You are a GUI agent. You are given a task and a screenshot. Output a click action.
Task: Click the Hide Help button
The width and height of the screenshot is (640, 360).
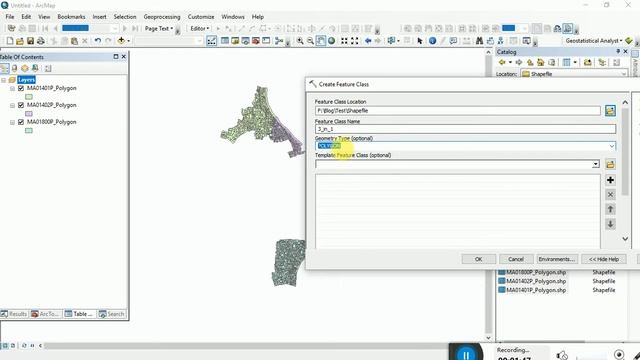(x=604, y=259)
